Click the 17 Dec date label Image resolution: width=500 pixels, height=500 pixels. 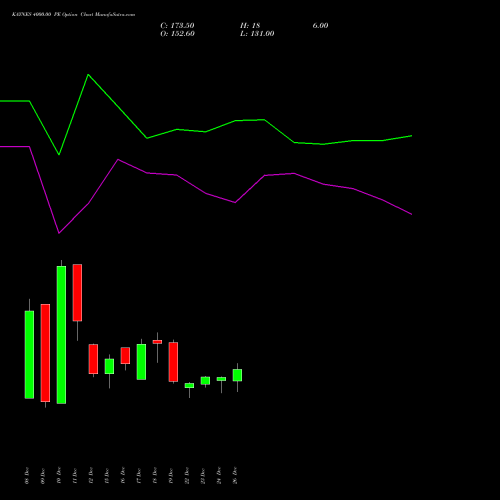(x=139, y=475)
